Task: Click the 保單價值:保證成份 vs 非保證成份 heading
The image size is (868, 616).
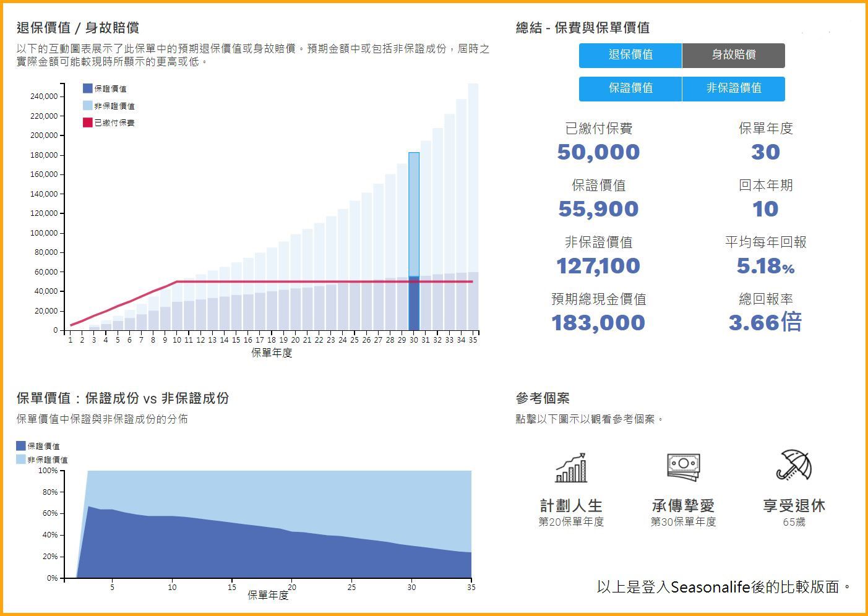Action: coord(122,398)
